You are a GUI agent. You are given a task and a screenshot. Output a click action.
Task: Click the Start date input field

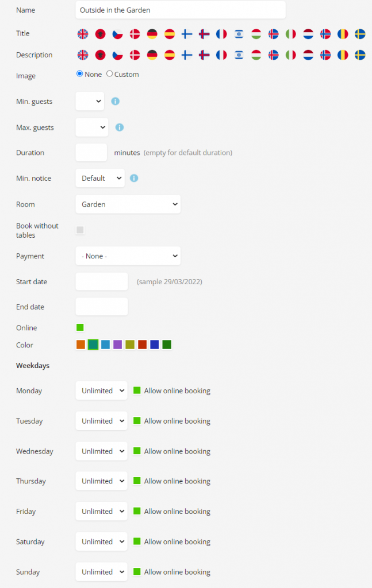point(102,281)
